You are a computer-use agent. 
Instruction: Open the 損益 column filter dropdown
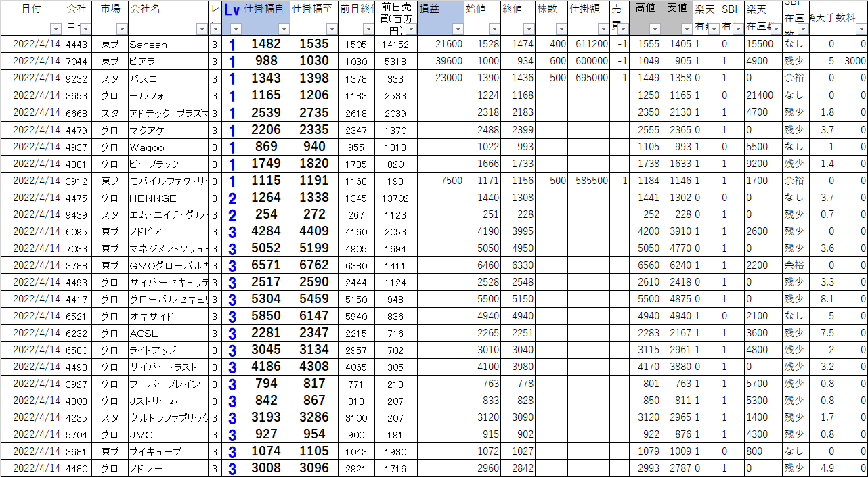tap(458, 29)
